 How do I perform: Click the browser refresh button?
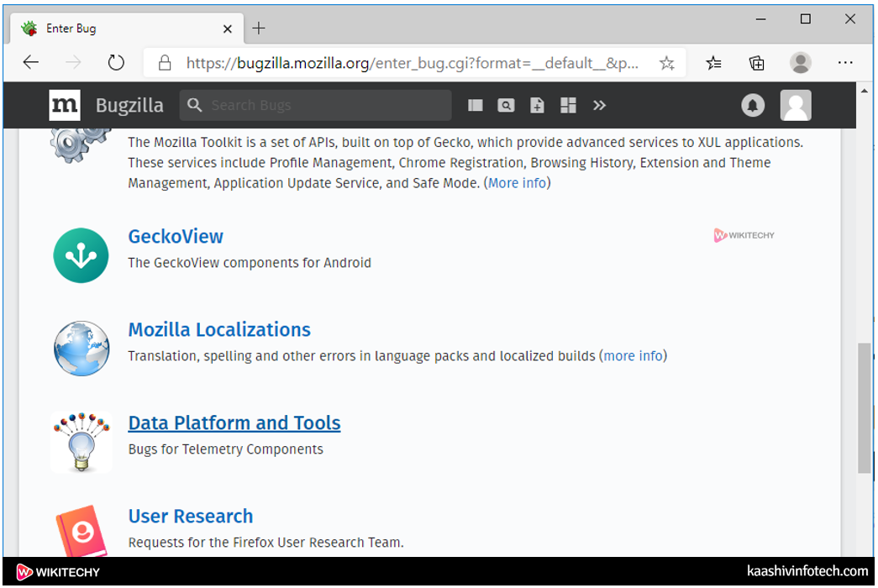116,63
